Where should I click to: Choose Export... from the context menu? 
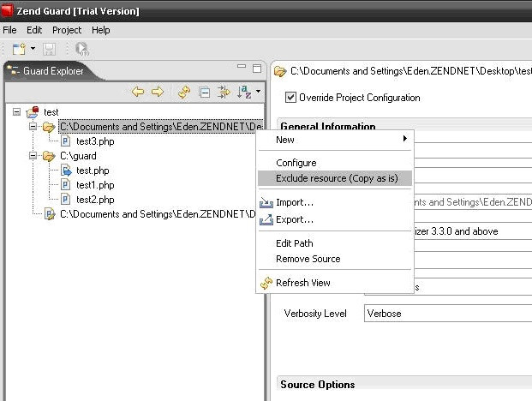[335, 219]
